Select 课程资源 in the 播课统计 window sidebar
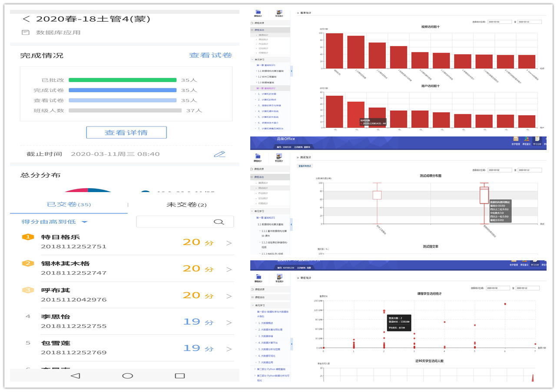 [270, 23]
